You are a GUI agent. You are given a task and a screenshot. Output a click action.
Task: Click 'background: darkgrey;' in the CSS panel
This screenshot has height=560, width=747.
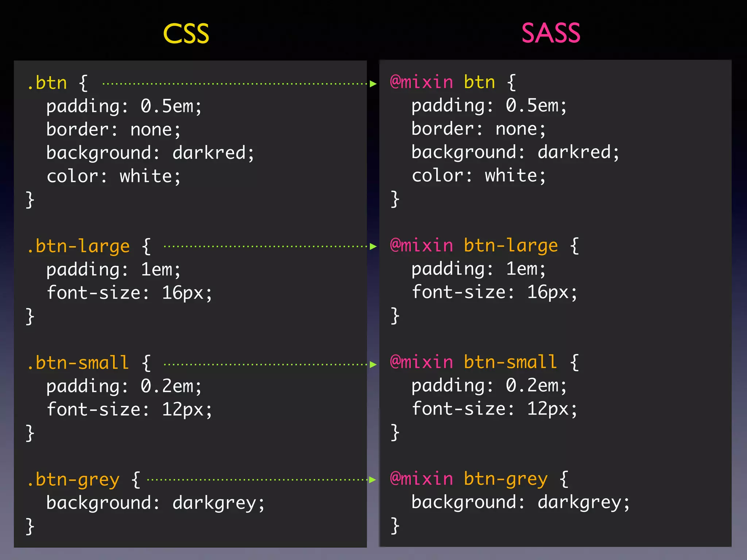155,503
